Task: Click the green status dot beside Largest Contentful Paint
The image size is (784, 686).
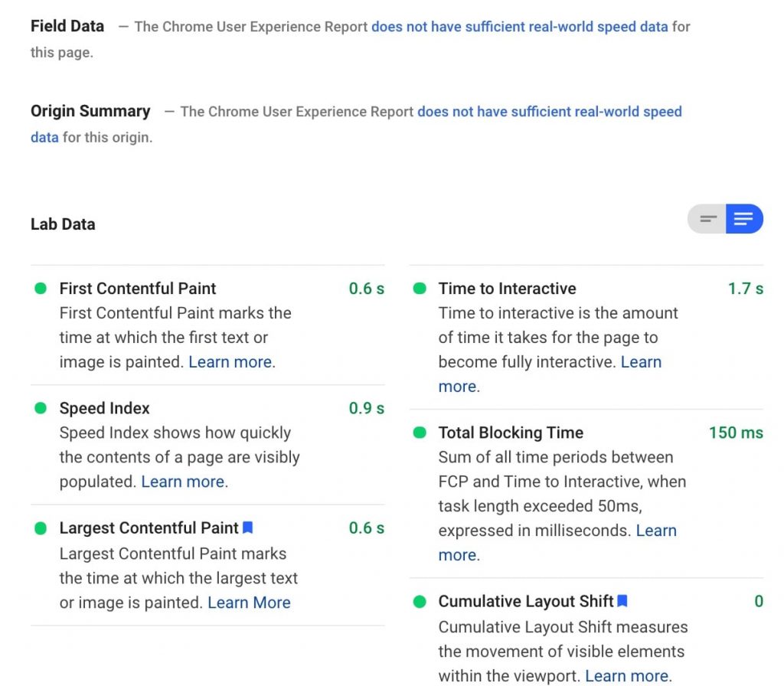Action: click(x=39, y=528)
